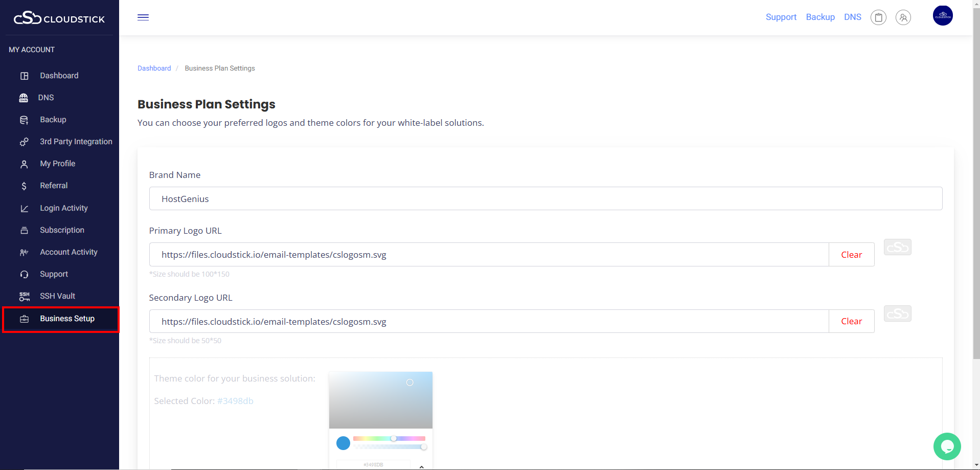
Task: Open the green chat support bubble
Action: click(947, 446)
